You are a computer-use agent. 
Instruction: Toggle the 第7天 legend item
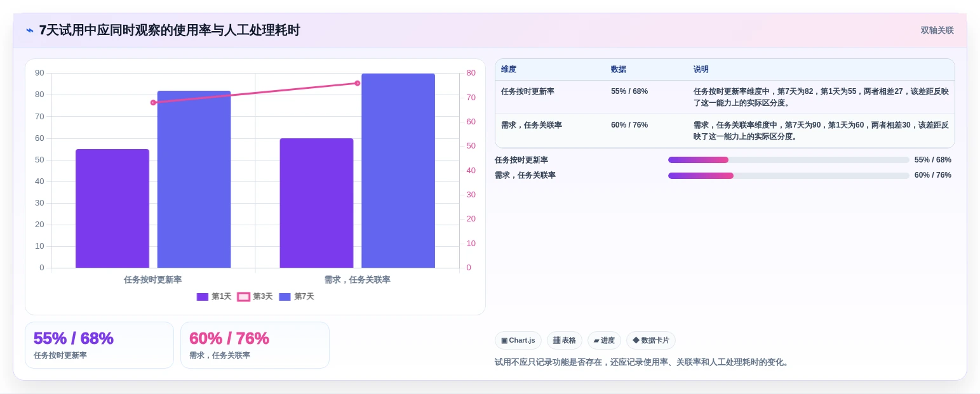[297, 296]
